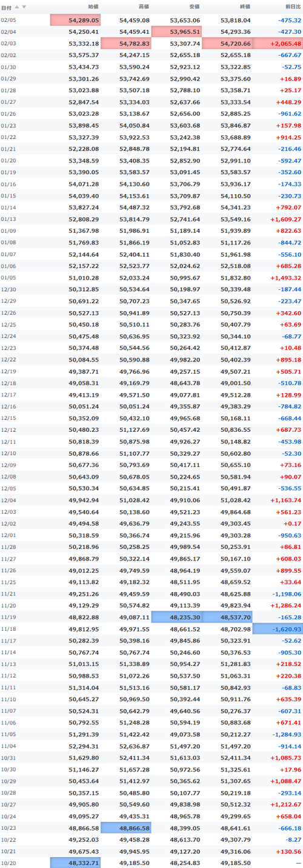Click the date cell 11/28
303x868 pixels.
point(8,547)
